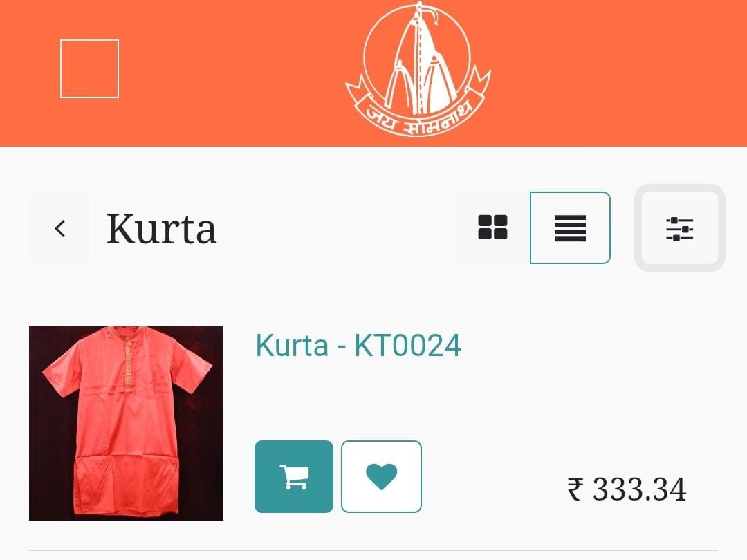
Task: Tap the heart favorite button
Action: pos(381,476)
